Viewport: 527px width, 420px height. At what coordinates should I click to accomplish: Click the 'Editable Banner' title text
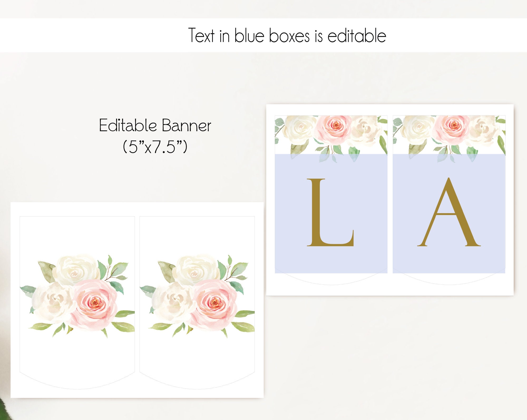coord(155,125)
